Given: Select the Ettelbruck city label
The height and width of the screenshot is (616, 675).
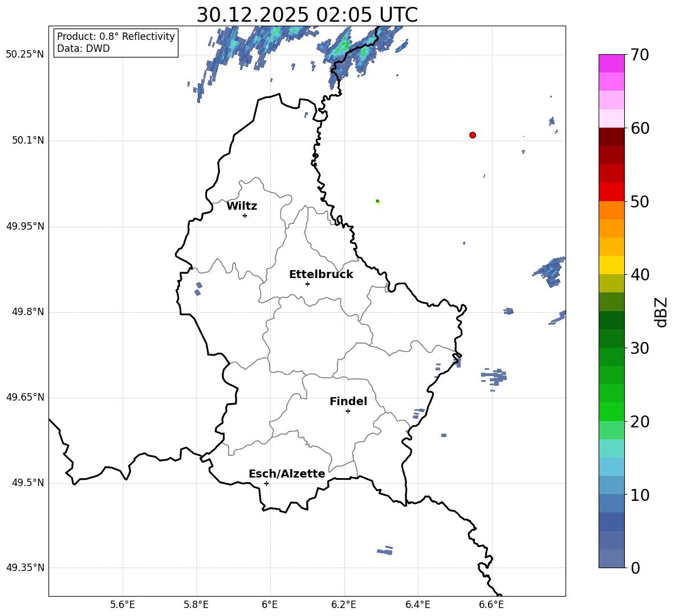Looking at the screenshot, I should [x=321, y=275].
